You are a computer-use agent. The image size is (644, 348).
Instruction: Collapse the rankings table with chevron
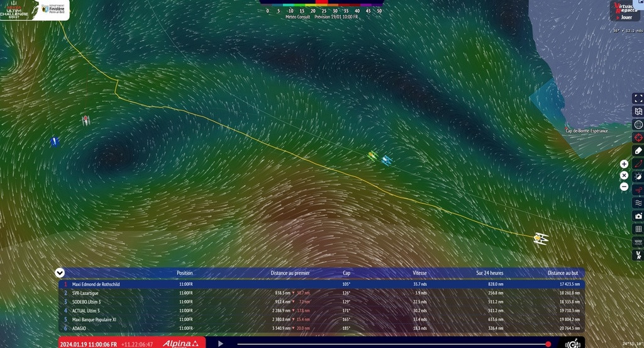click(x=60, y=273)
